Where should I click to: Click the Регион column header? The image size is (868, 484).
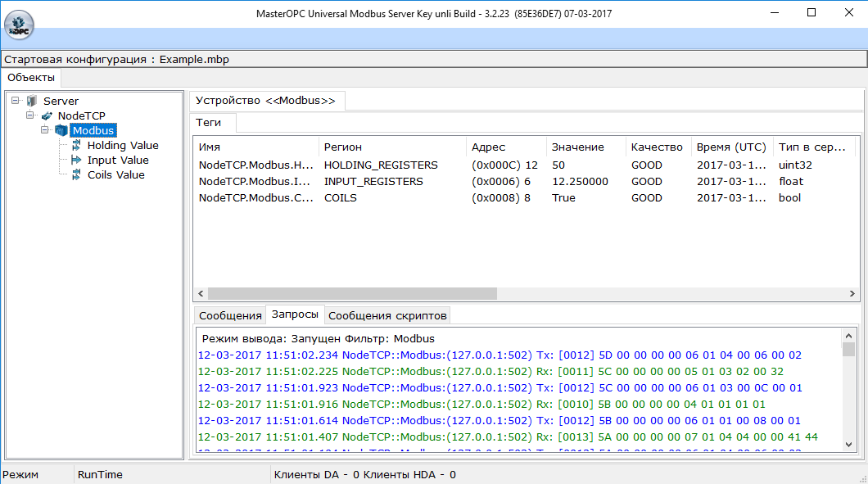pyautogui.click(x=343, y=147)
